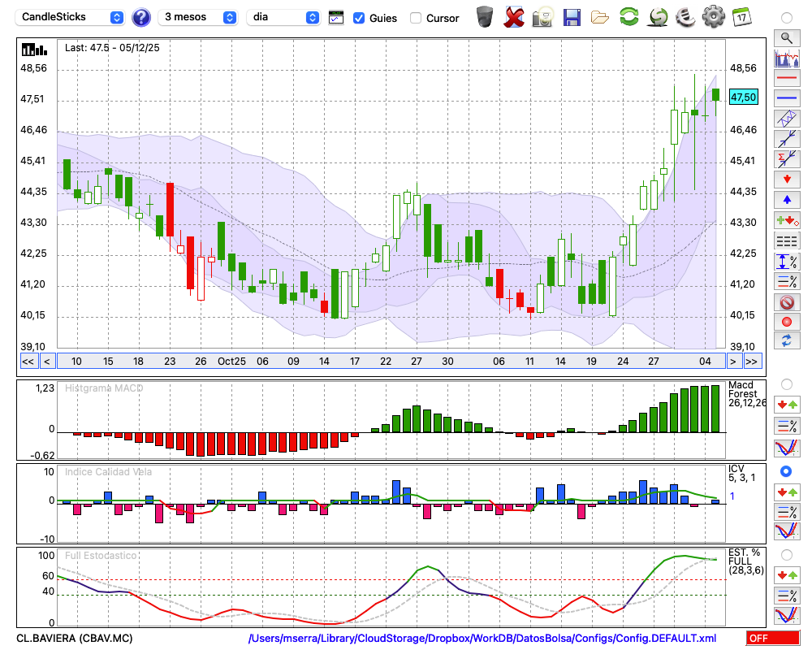This screenshot has height=650, width=812.
Task: Click the trash can icon in toolbar
Action: 485,16
